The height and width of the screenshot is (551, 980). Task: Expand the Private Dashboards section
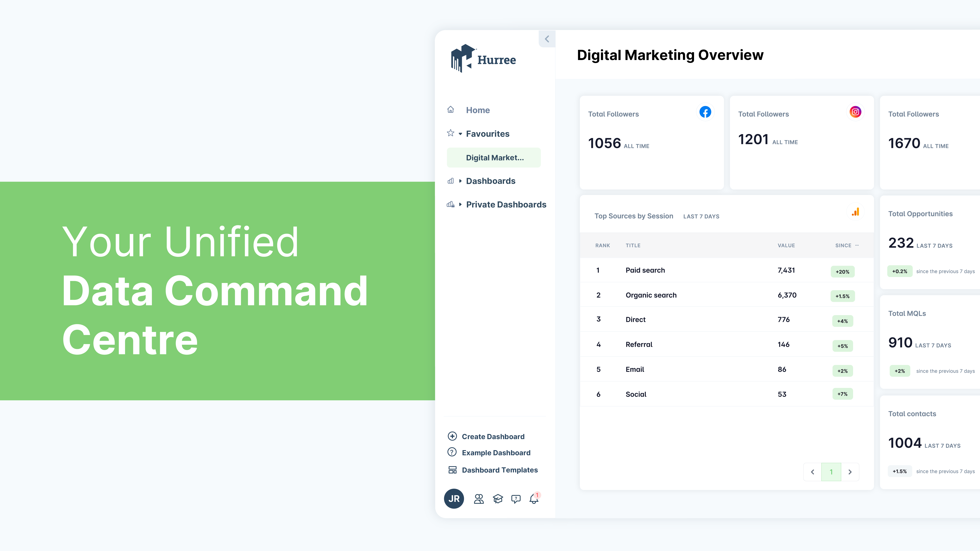[460, 205]
